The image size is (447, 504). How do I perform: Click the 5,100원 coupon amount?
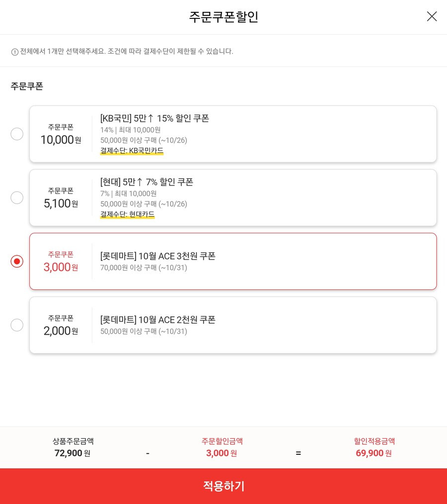(61, 204)
